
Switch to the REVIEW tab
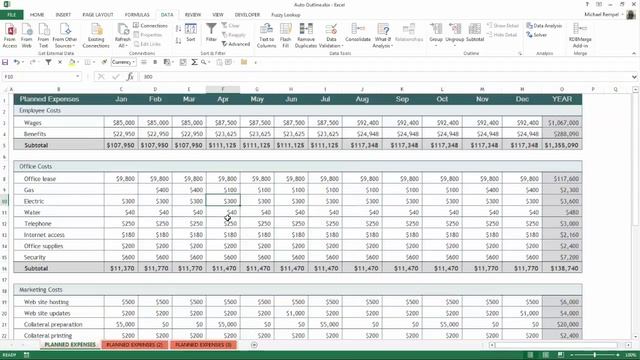point(193,15)
